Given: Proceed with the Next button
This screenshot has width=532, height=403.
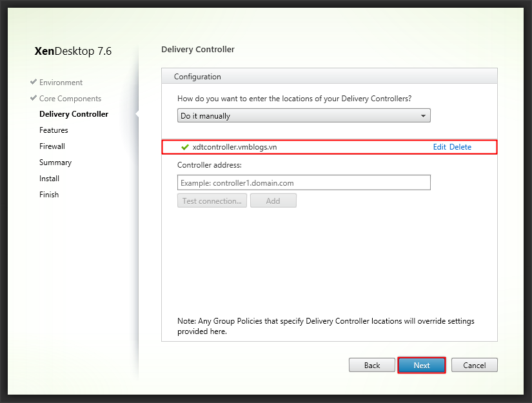Looking at the screenshot, I should coord(422,365).
